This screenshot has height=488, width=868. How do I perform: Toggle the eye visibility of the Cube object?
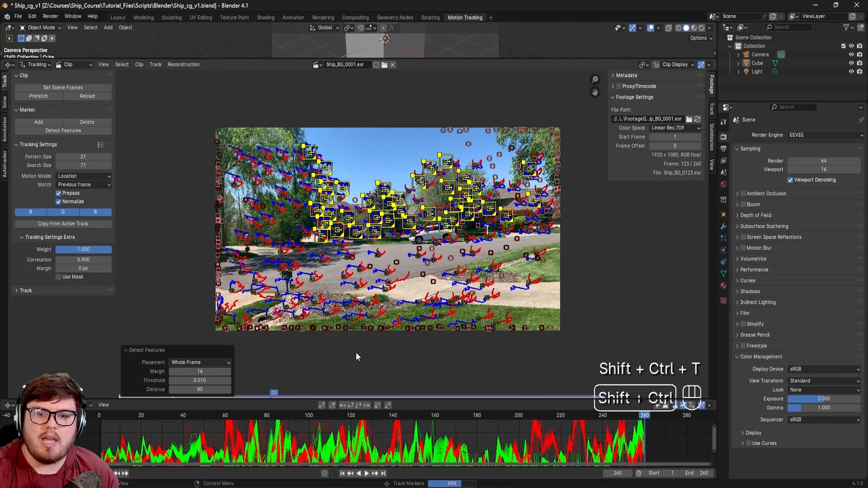(851, 63)
